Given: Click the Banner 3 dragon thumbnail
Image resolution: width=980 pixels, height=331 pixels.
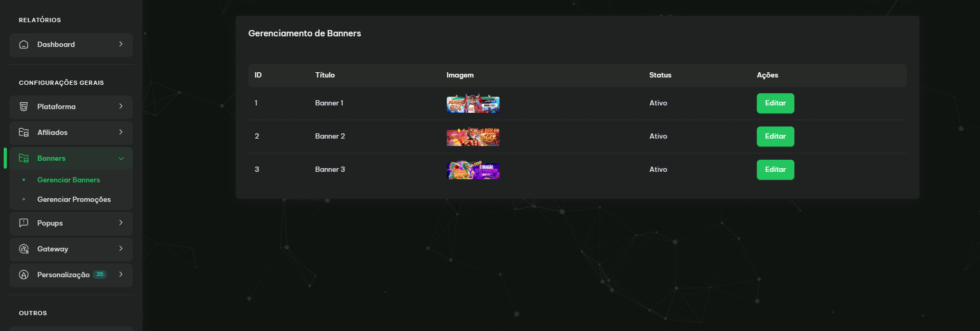Looking at the screenshot, I should [x=473, y=170].
